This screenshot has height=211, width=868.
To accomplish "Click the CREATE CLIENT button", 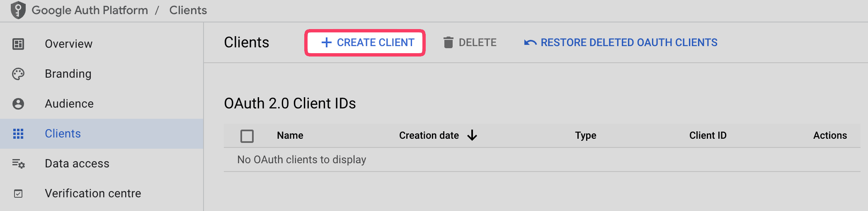I will coord(365,42).
